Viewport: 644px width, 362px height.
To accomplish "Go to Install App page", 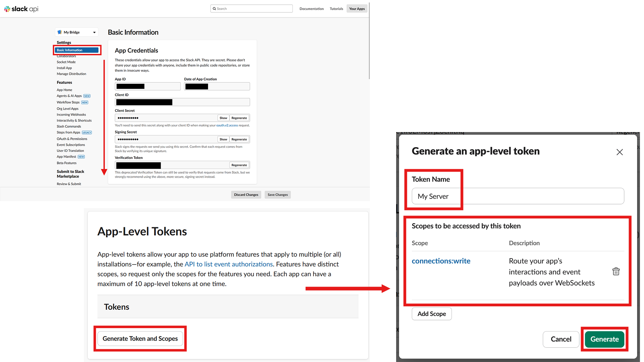I will 64,68.
